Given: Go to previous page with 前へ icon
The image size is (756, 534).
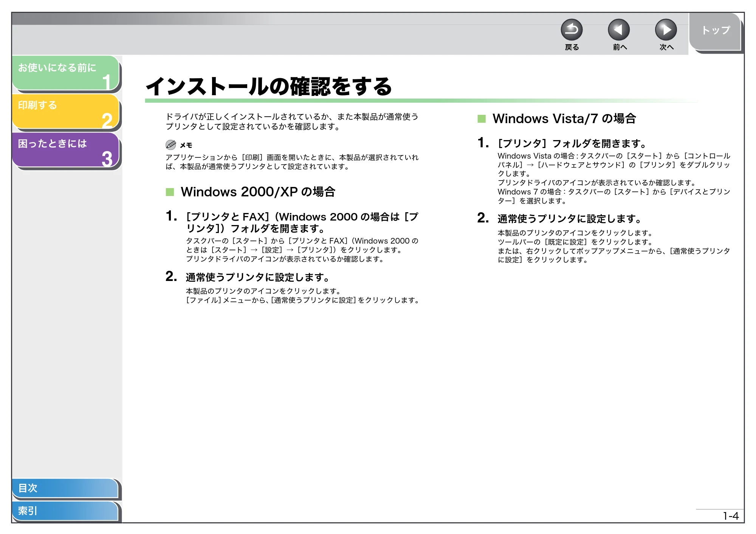Looking at the screenshot, I should click(x=619, y=30).
